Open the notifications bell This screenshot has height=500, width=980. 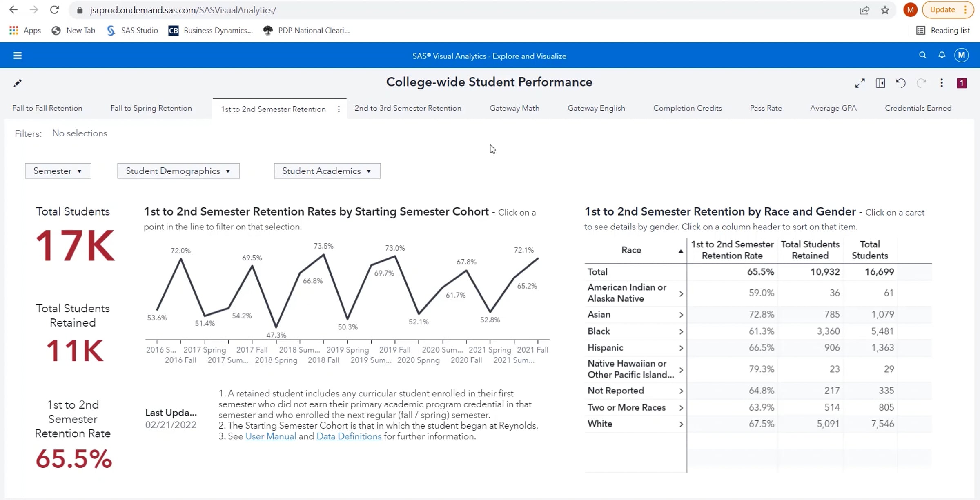point(942,55)
